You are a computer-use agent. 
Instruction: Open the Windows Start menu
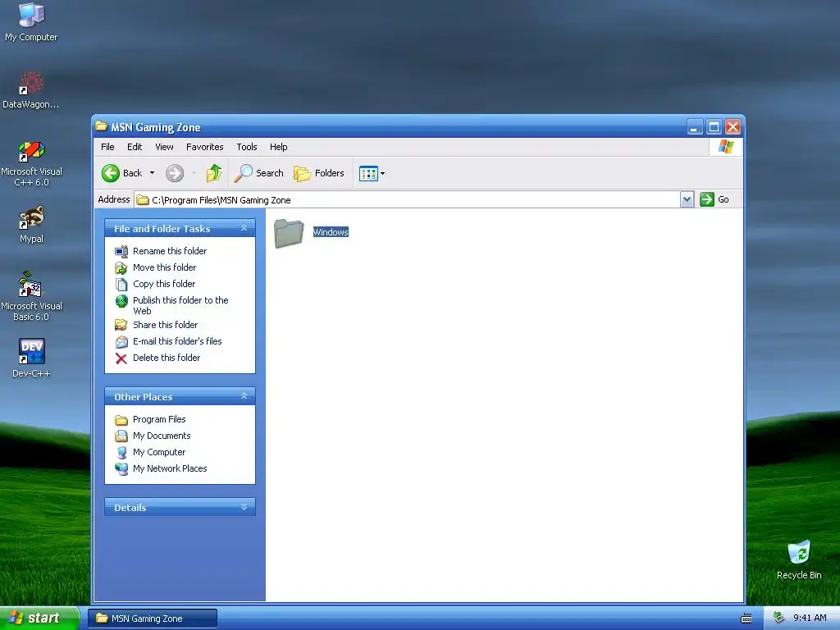(39, 619)
